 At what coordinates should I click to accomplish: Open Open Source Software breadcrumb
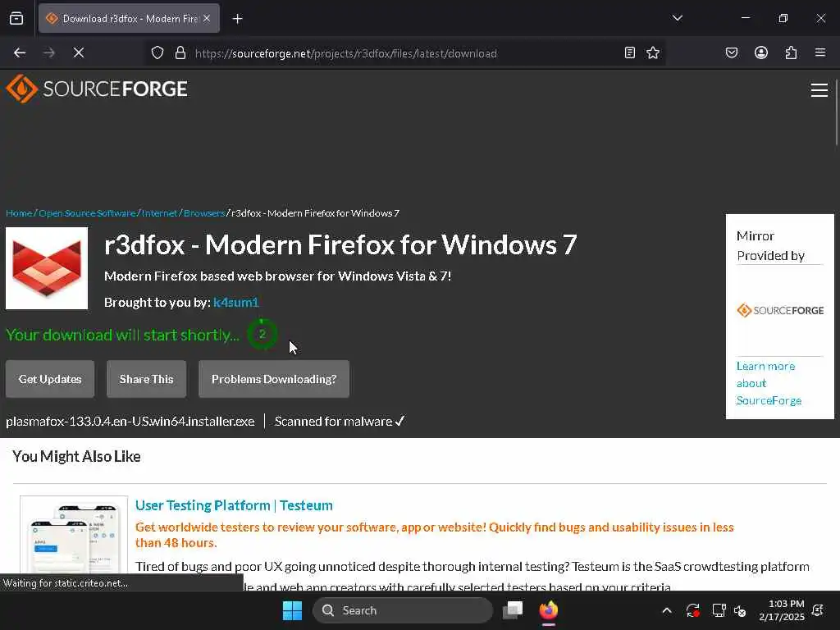(87, 213)
